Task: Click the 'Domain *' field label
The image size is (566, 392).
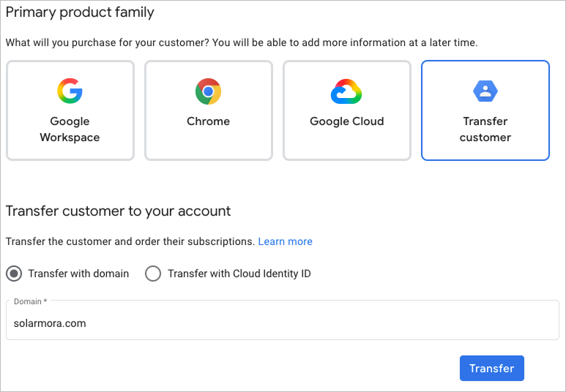Action: tap(31, 301)
